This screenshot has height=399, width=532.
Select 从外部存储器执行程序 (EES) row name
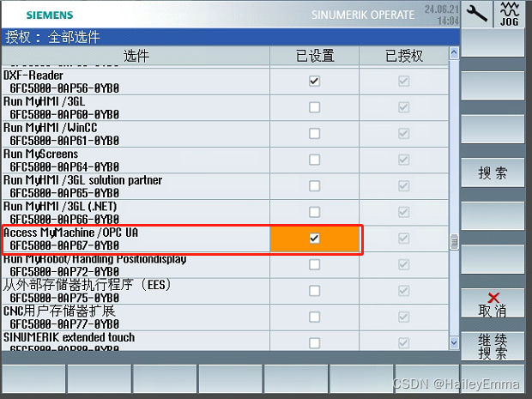(87, 285)
